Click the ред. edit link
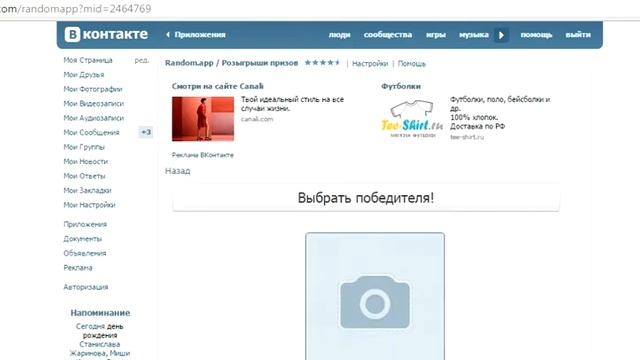The width and height of the screenshot is (640, 360). click(142, 60)
